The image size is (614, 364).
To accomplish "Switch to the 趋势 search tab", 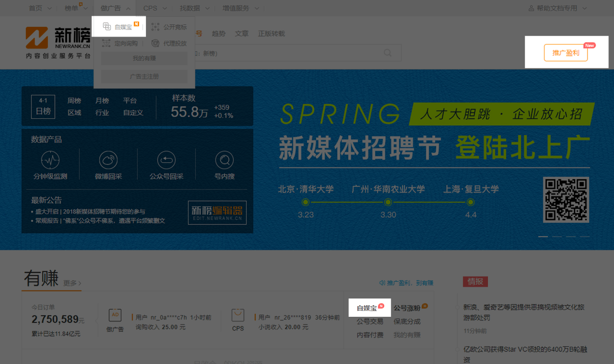I will 219,34.
